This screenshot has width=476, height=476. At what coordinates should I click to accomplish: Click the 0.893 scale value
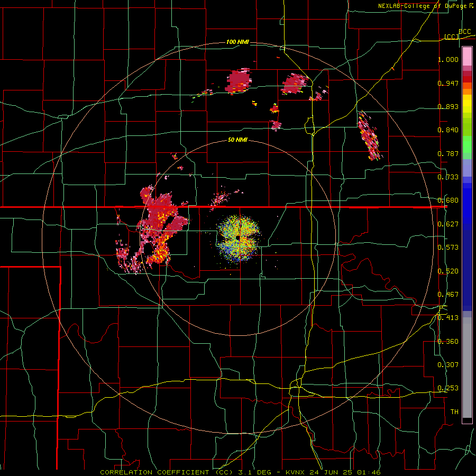pos(448,106)
